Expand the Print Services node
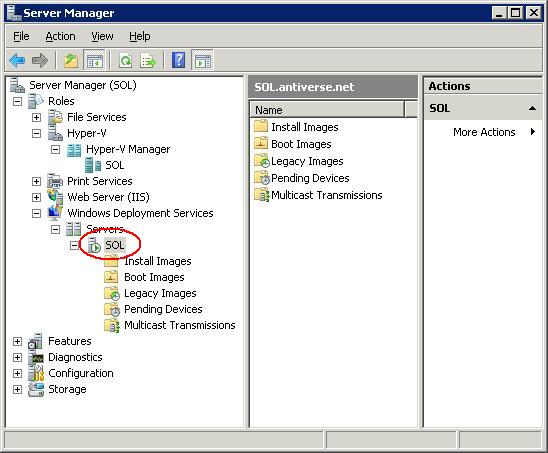548x453 pixels. (36, 181)
